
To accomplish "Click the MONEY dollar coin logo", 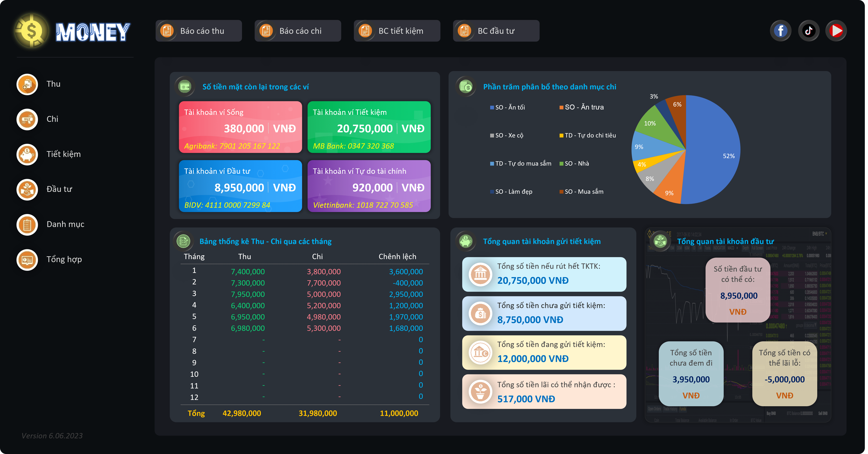I will click(31, 31).
